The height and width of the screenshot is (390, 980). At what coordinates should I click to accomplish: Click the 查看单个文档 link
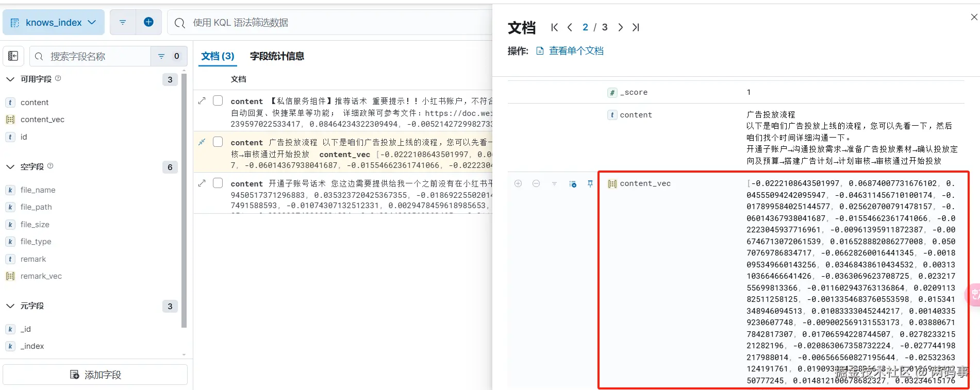coord(570,51)
